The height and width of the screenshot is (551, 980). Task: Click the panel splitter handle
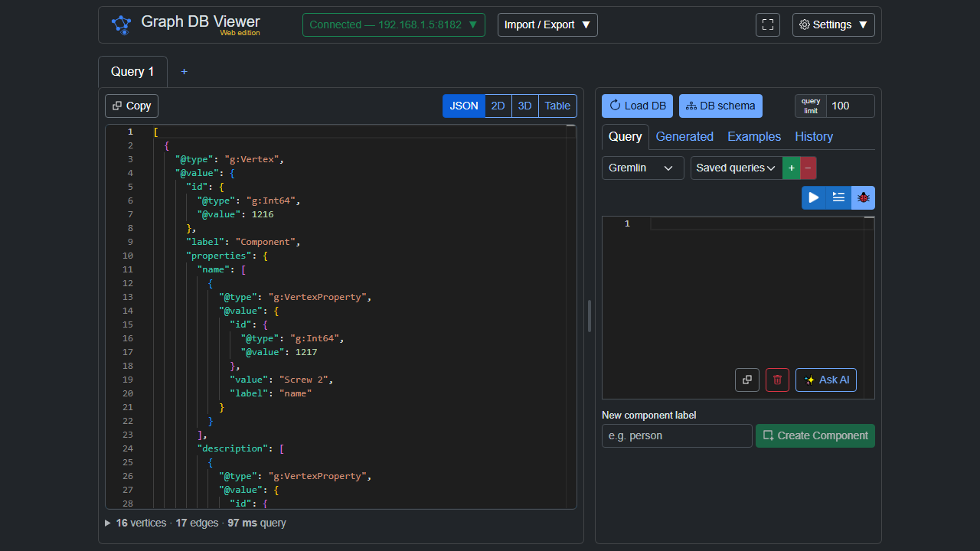coord(590,315)
